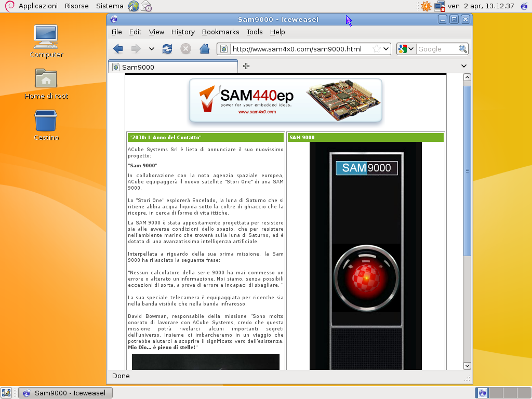Viewport: 532px width, 399px height.
Task: Click "Mio Dio... è pieno di stelle!" text
Action: [x=163, y=348]
